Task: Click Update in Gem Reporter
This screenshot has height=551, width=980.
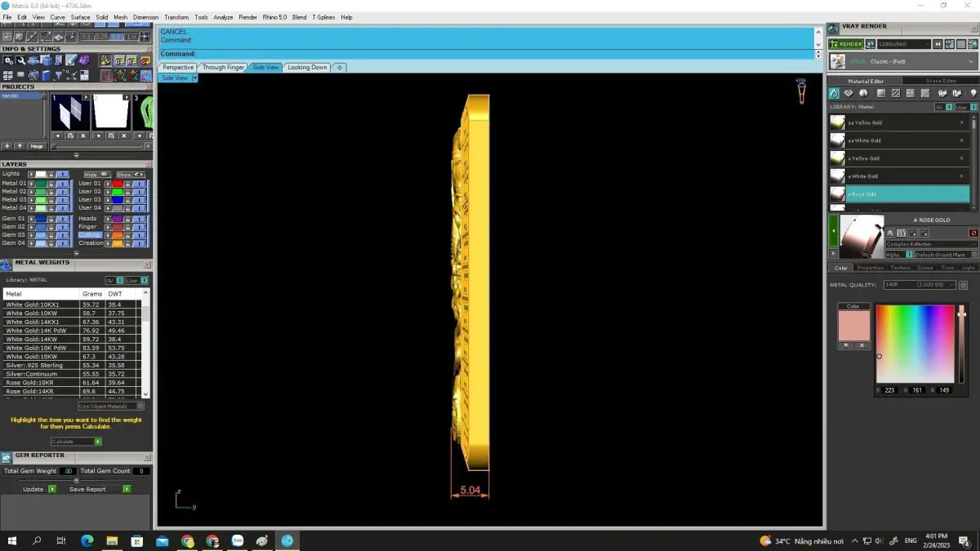Action: click(39, 489)
